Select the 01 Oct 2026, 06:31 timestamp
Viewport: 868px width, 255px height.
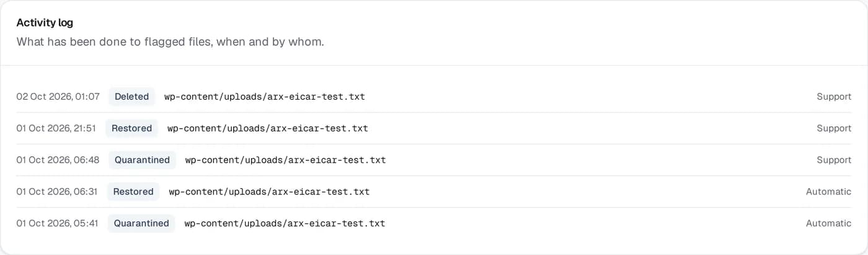57,191
